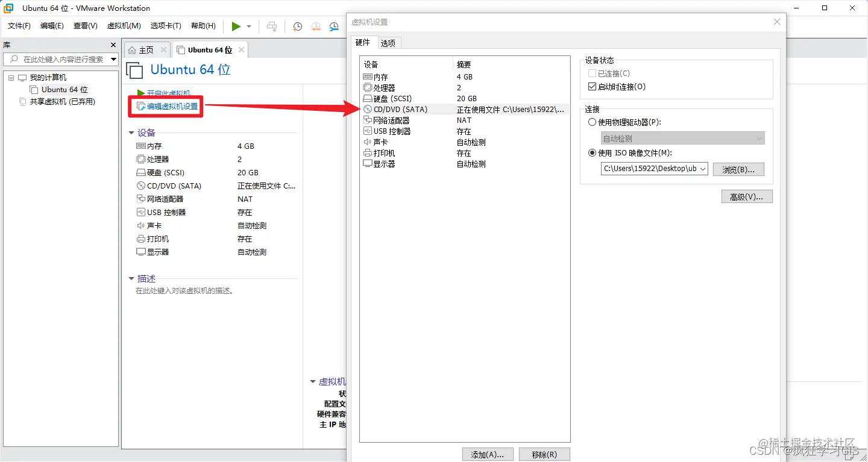Click the USB 控制器 icon in main window
The image size is (868, 462).
(140, 212)
